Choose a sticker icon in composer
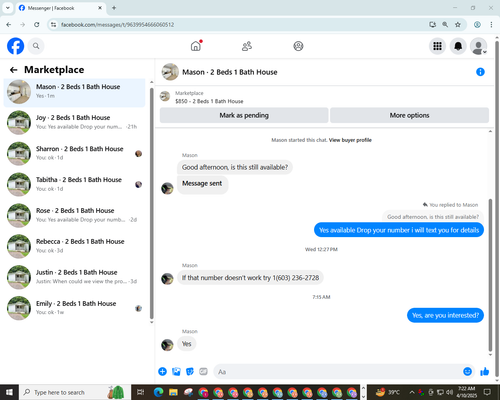 (x=190, y=371)
